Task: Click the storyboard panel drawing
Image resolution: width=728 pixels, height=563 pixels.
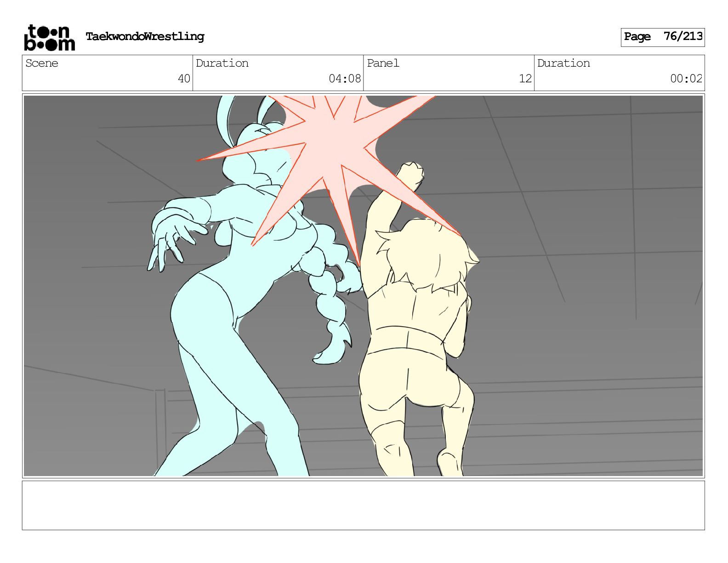Action: click(363, 286)
